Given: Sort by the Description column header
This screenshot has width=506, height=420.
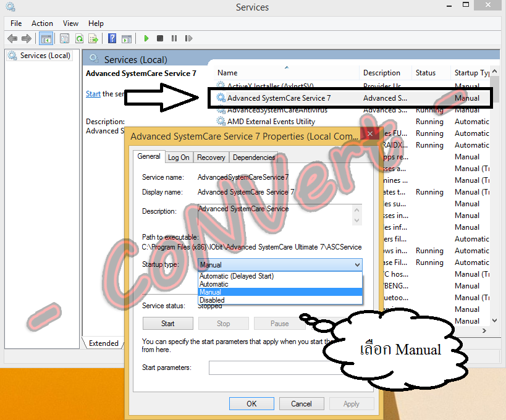Looking at the screenshot, I should [386, 73].
